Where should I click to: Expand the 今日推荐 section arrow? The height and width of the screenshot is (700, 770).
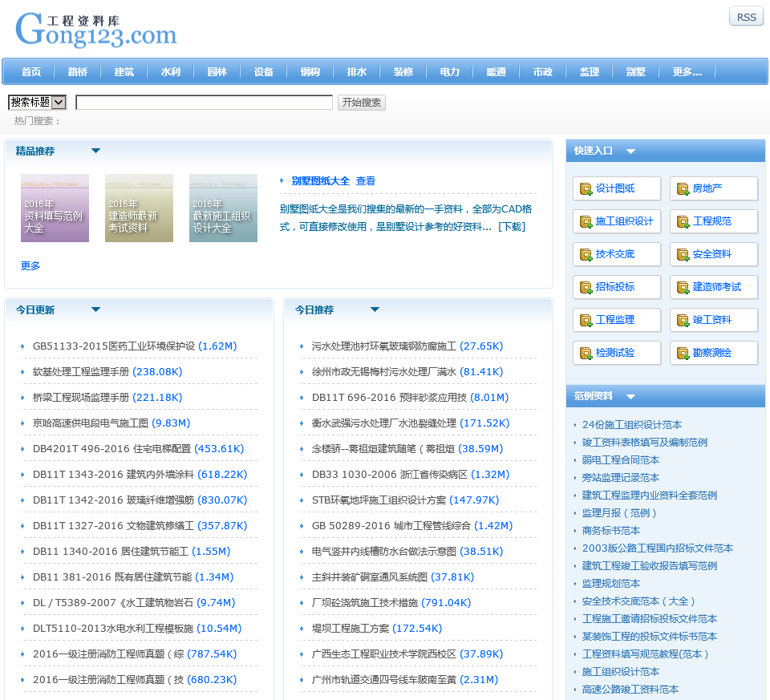coord(375,310)
